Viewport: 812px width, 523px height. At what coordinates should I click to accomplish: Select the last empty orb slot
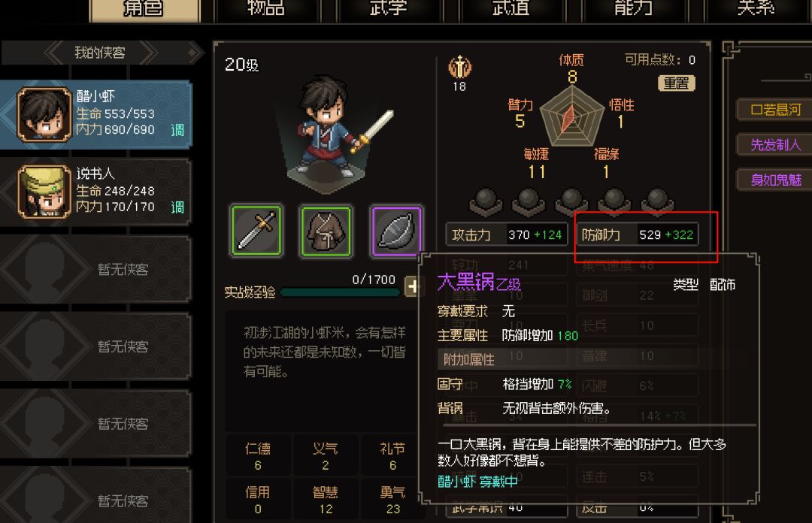(657, 201)
